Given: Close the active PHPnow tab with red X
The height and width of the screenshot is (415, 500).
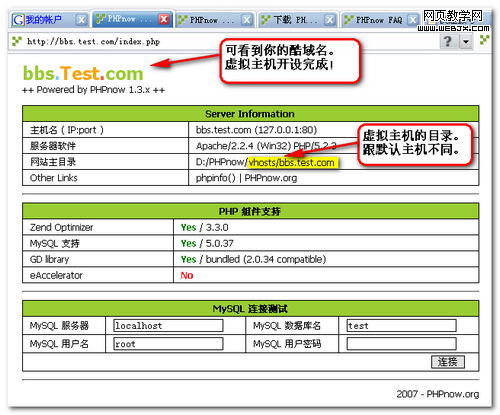Looking at the screenshot, I should click(x=164, y=19).
